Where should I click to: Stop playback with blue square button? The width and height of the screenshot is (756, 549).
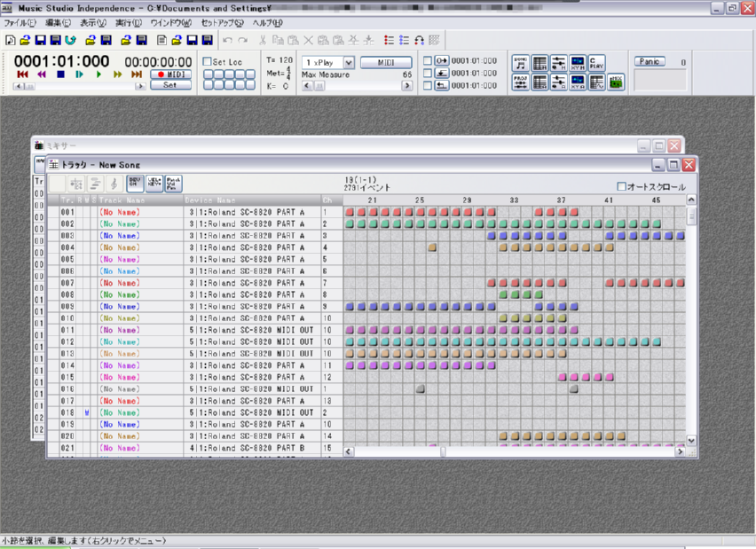[60, 75]
